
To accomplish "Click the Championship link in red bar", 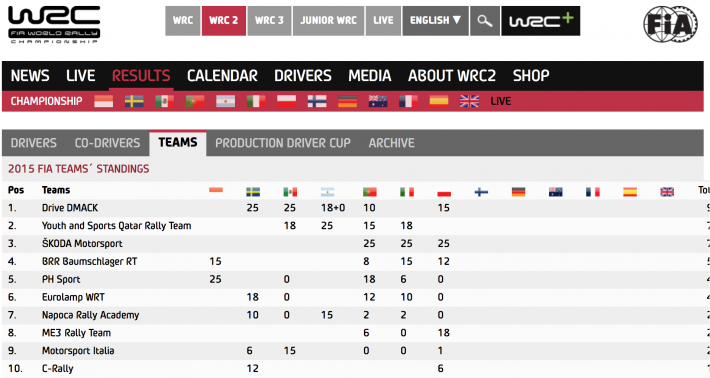I will coord(46,101).
